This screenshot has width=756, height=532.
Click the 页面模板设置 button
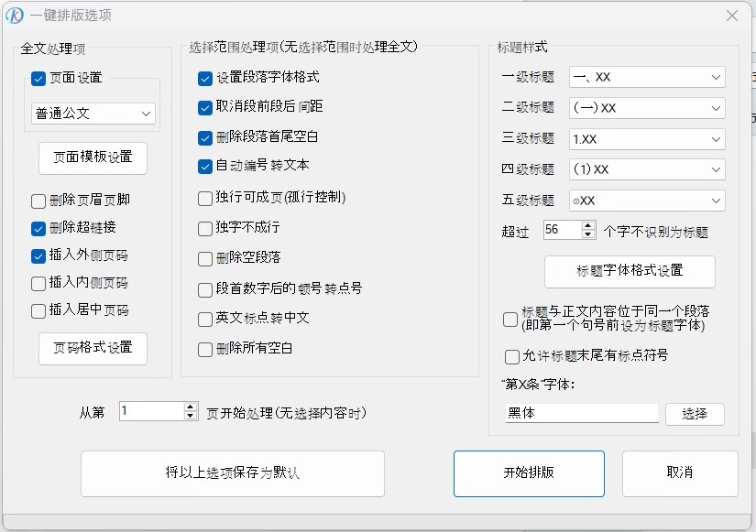[x=93, y=157]
